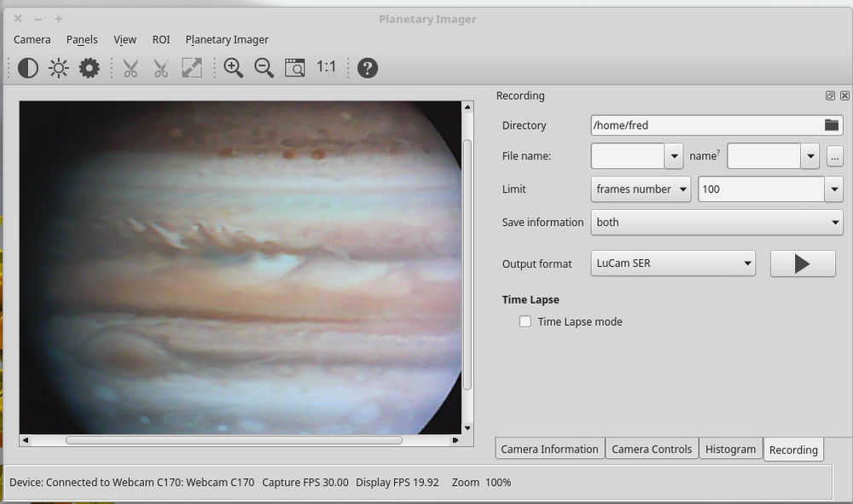Screen dimensions: 853x504
Task: Activate the zoom out magnifier icon
Action: (x=264, y=67)
